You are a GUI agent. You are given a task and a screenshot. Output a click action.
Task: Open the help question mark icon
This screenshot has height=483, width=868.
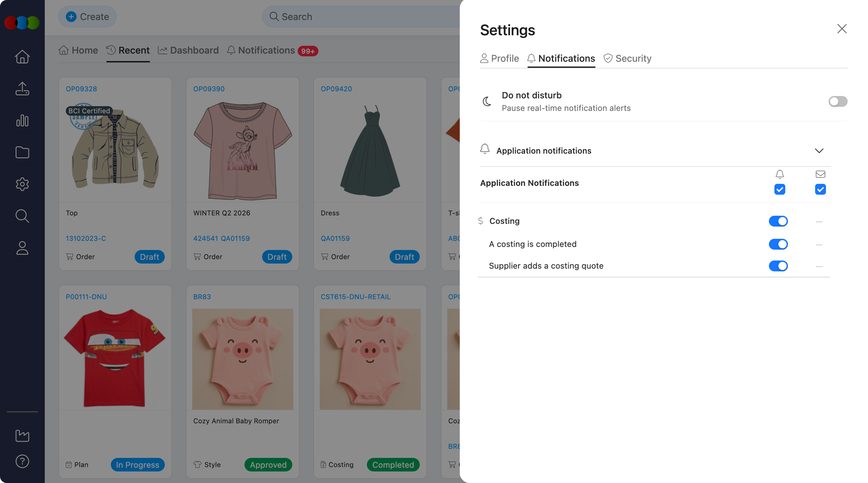click(22, 461)
